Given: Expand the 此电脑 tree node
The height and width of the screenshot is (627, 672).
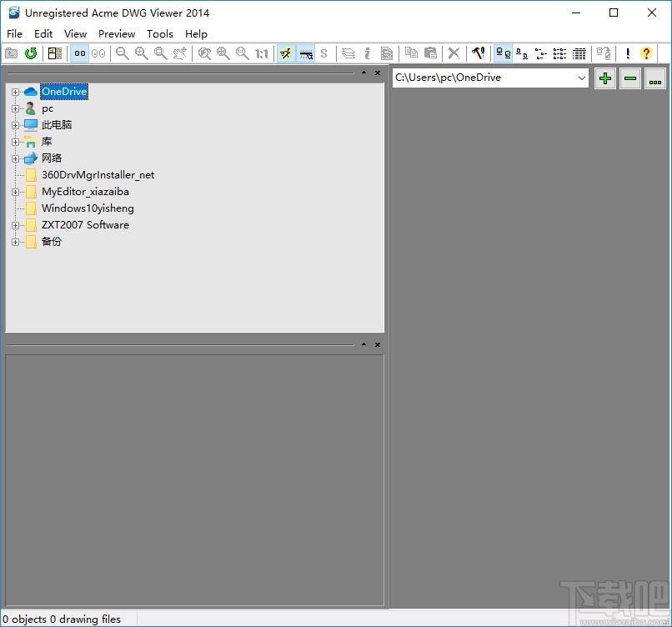Looking at the screenshot, I should pyautogui.click(x=17, y=125).
